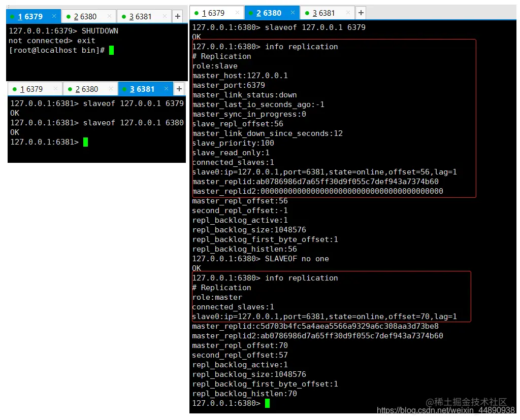
Task: Click the green status dot on right 3 6381 tab
Action: coord(307,13)
